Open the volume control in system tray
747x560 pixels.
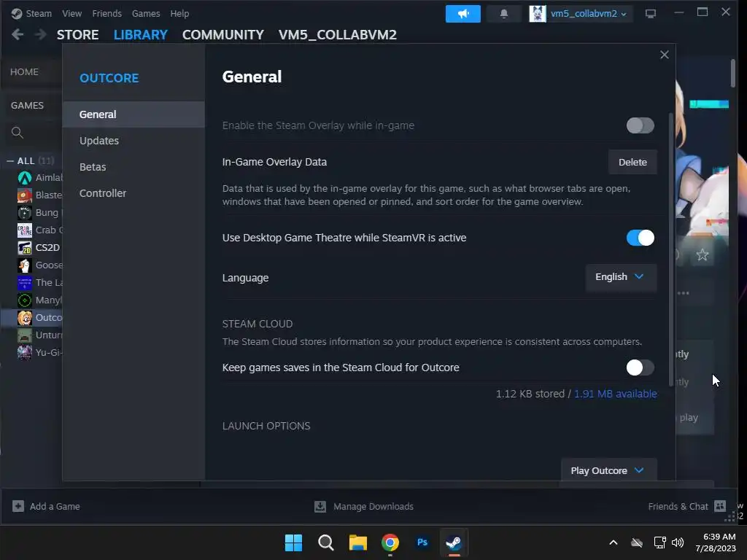678,542
